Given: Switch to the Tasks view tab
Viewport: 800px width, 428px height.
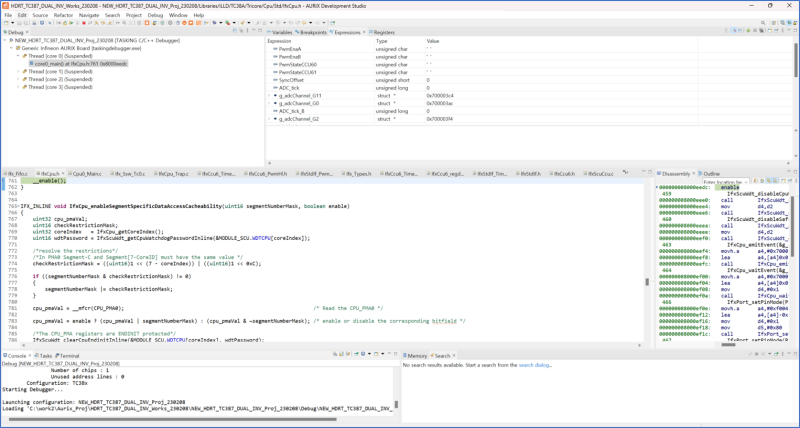Looking at the screenshot, I should 45,355.
